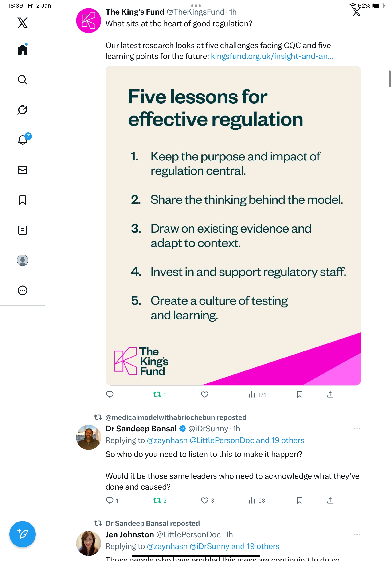This screenshot has height=561, width=392.
Task: Click the page scrollbar on right edge
Action: coord(390,79)
